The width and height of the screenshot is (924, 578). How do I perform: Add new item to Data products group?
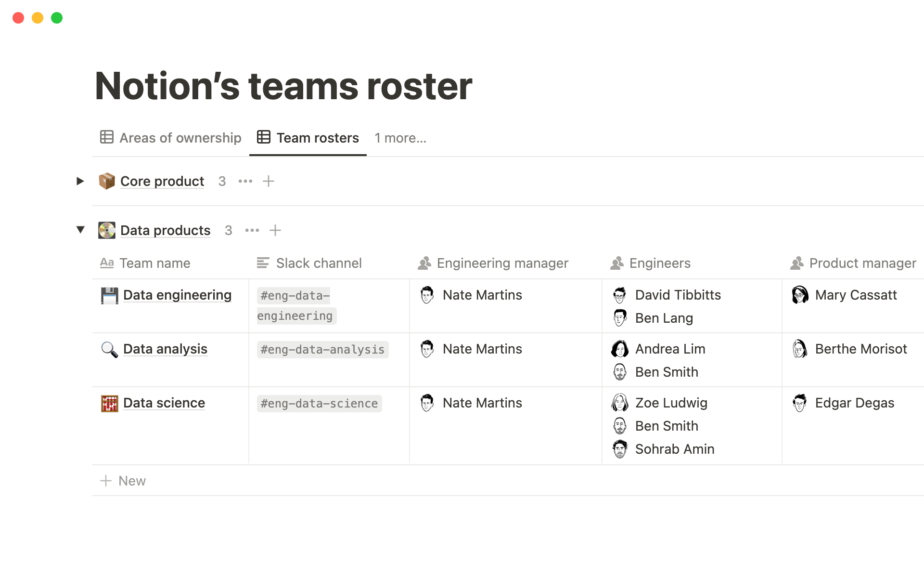click(x=275, y=230)
